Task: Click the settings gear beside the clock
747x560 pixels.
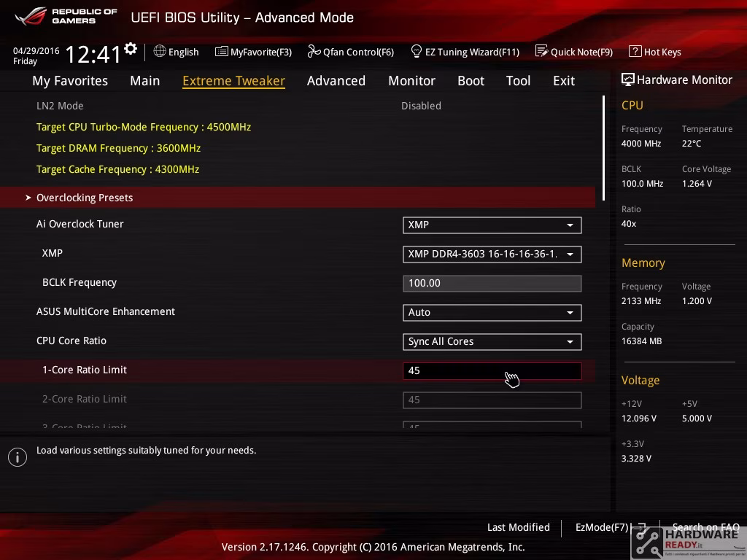Action: coord(131,49)
